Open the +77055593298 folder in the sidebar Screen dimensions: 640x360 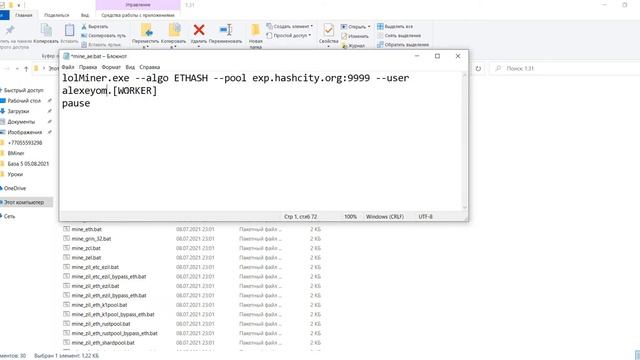click(24, 143)
